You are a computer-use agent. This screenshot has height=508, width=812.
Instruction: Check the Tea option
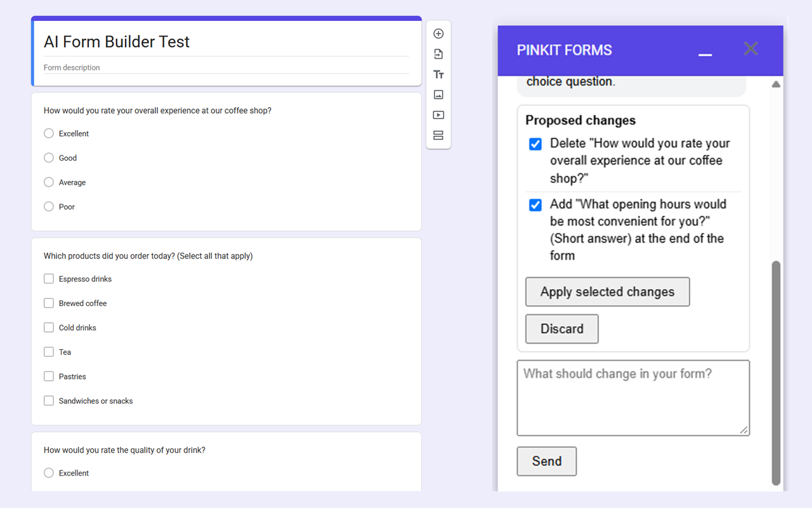coord(49,352)
